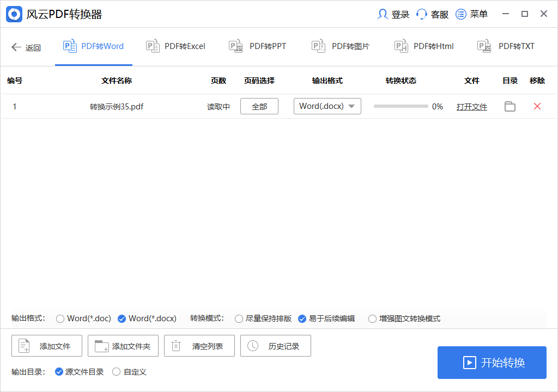
Task: Click the 添加文件夹 add folder button
Action: coord(123,345)
